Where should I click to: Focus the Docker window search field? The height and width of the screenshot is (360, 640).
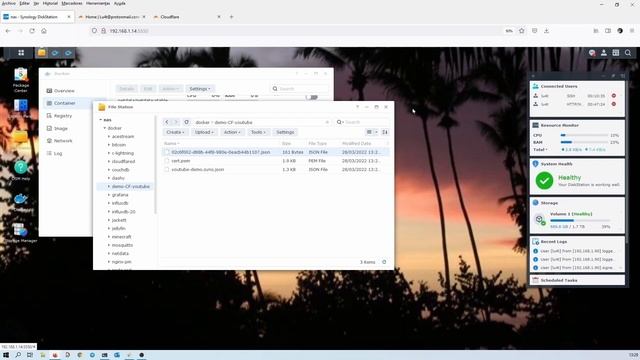tap(300, 89)
